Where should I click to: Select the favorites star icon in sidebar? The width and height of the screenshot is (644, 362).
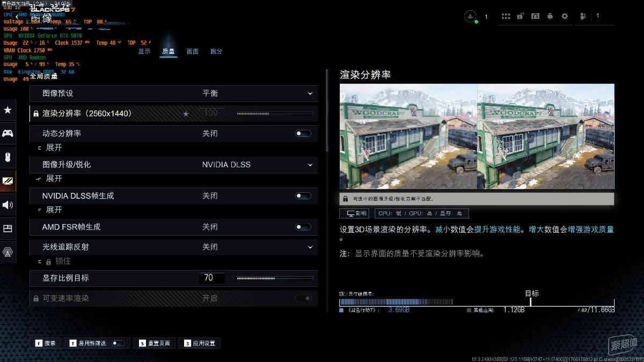coord(8,110)
